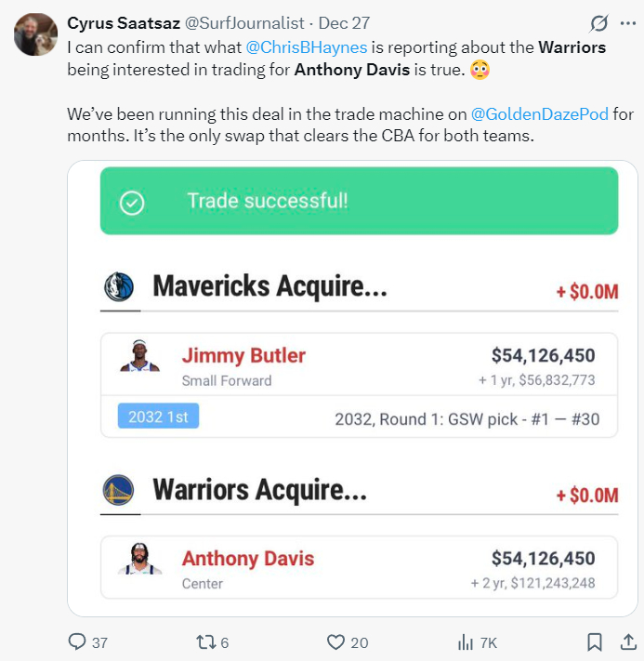
Task: Click the Dallas Mavericks team logo
Action: tap(120, 286)
